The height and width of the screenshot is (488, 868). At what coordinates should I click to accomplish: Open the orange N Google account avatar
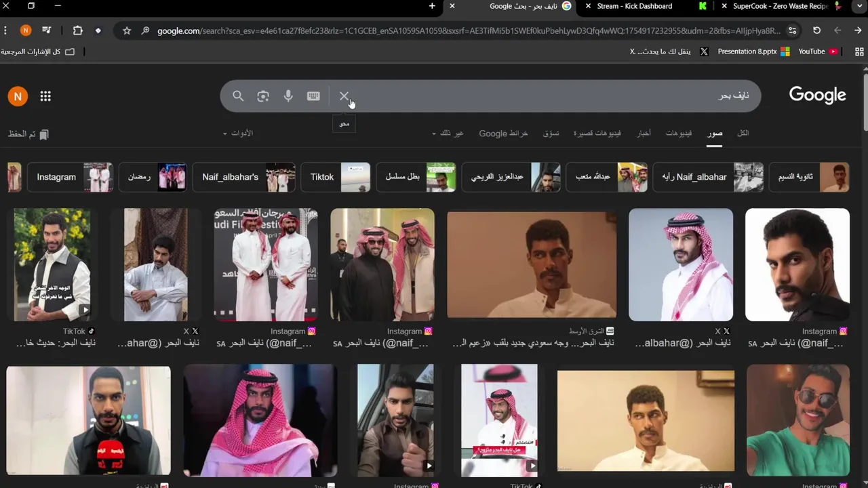[x=18, y=96]
